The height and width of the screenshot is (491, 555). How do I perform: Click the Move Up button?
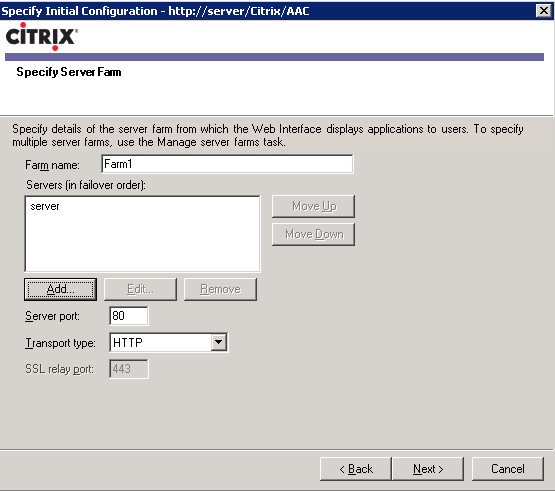pos(313,206)
